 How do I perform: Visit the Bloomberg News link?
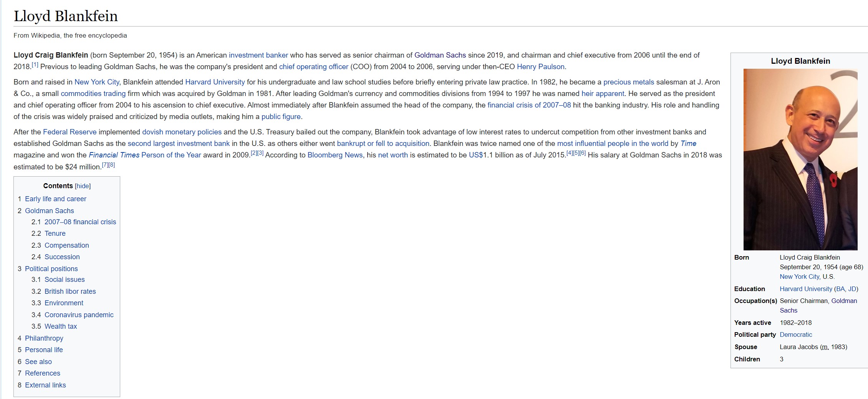(x=335, y=155)
